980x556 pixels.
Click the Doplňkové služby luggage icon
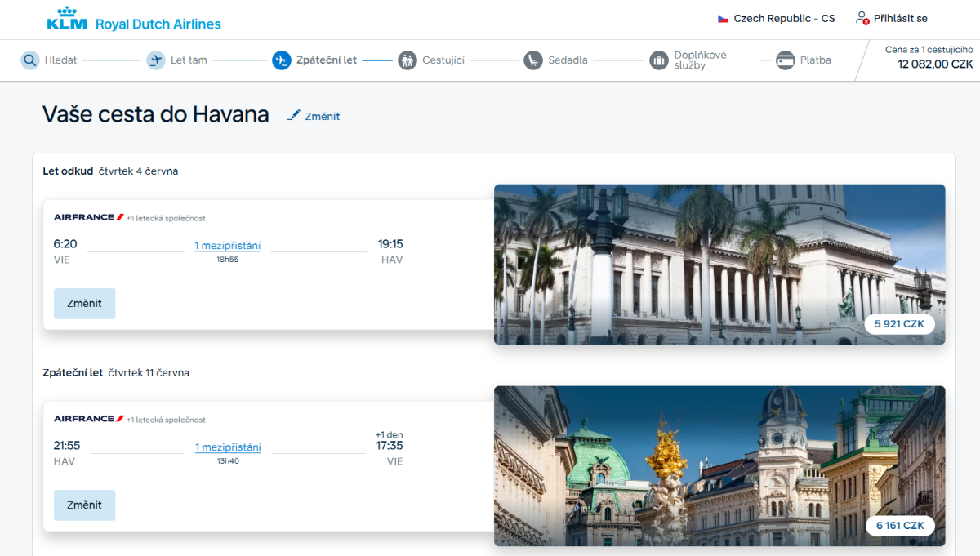pos(659,60)
